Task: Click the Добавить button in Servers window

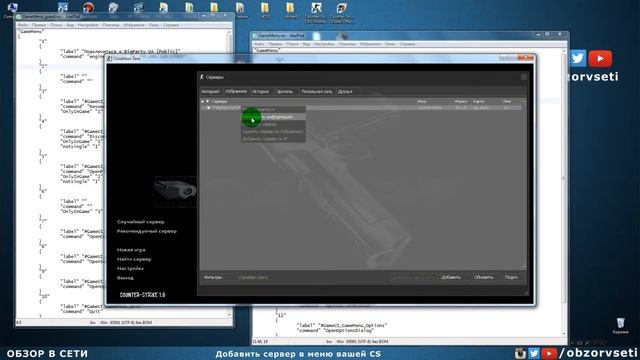Action: coord(451,278)
